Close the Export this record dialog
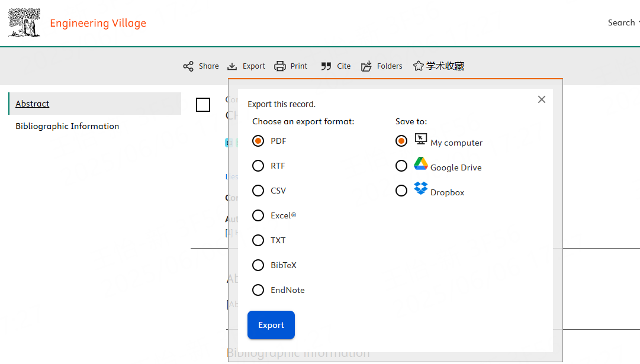 pyautogui.click(x=542, y=99)
